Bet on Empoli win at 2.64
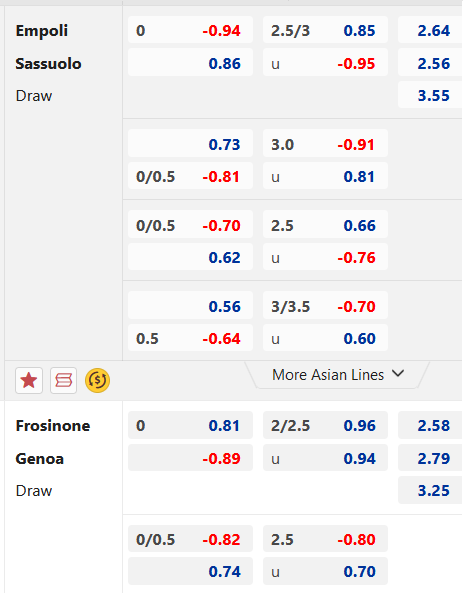The width and height of the screenshot is (463, 593). [430, 30]
